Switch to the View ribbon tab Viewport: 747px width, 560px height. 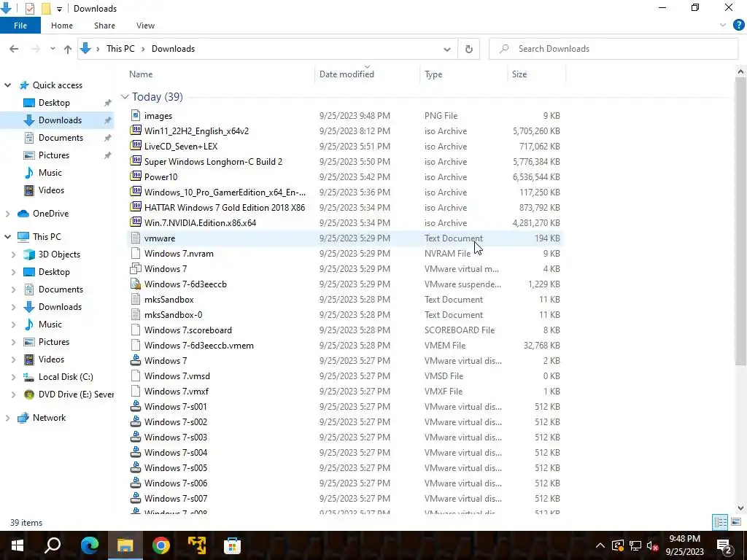point(145,26)
